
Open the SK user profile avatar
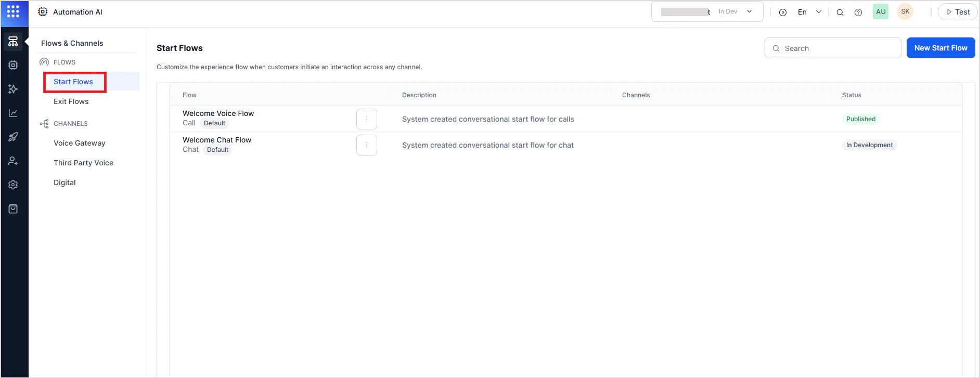coord(905,11)
